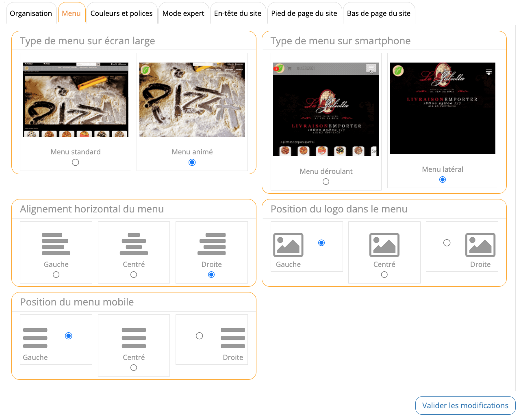The width and height of the screenshot is (521, 420).
Task: Click the logo image icon labeled Droite
Action: [480, 245]
